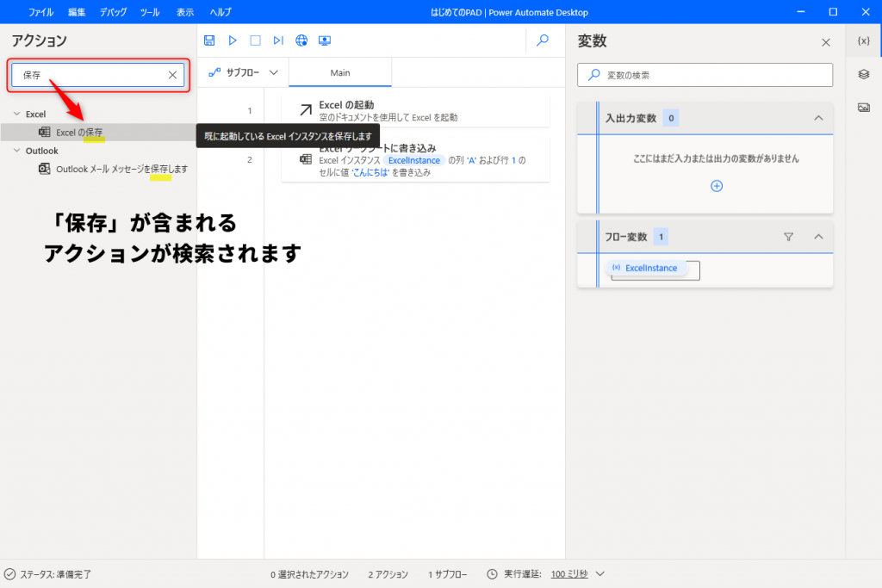Click the ExcelInstance variable in step 2

point(414,160)
